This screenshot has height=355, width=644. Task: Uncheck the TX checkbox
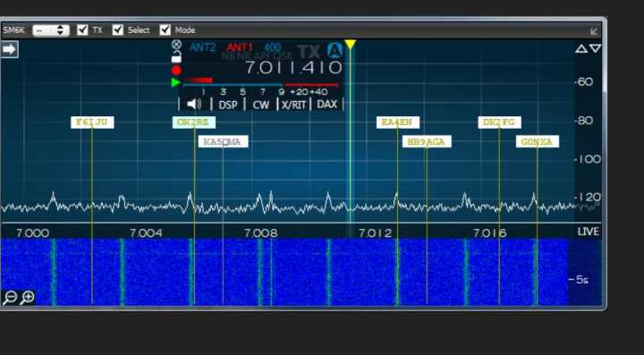82,30
